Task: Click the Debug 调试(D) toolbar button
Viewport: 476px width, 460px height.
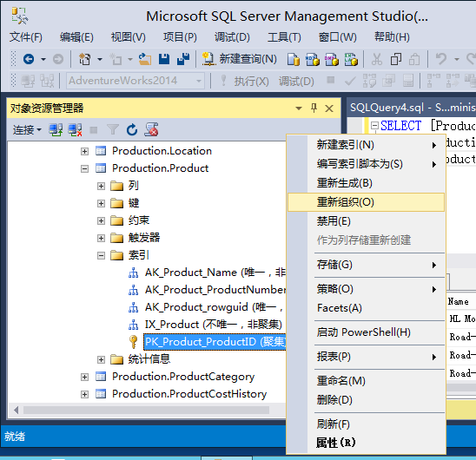Action: [x=296, y=81]
